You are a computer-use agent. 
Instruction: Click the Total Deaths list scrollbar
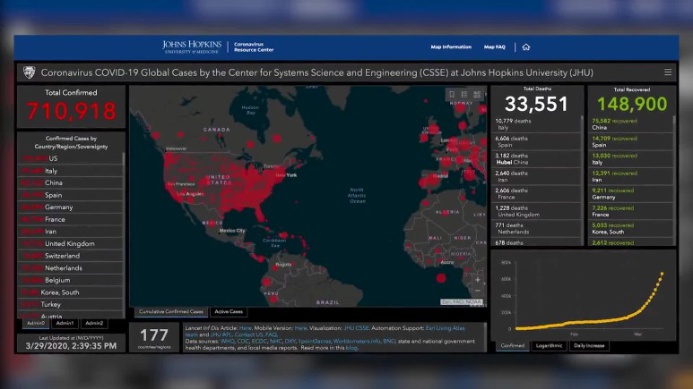[582, 180]
